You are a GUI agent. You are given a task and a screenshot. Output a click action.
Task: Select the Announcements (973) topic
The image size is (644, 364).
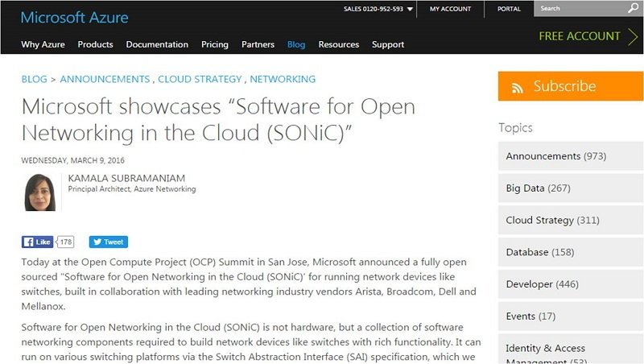(x=571, y=156)
